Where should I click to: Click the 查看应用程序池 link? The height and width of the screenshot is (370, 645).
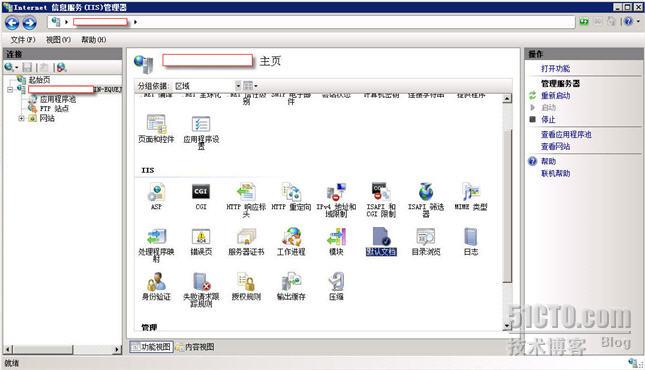(566, 134)
